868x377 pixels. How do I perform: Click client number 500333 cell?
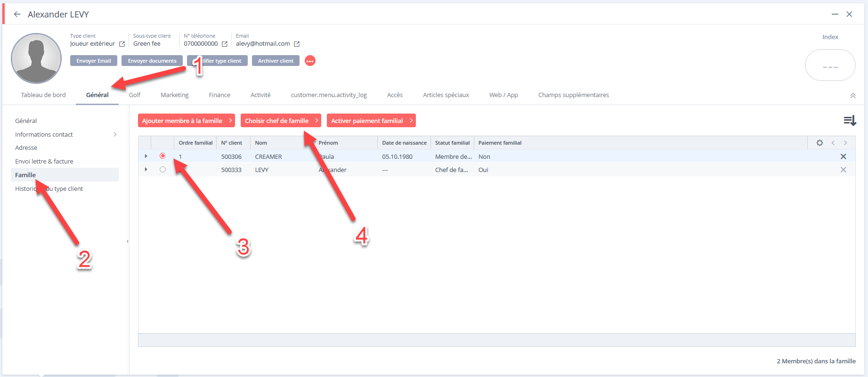coord(231,170)
